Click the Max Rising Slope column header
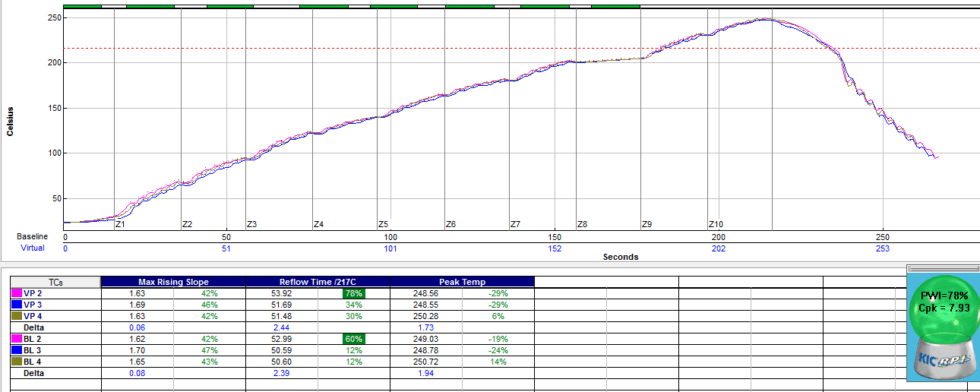980x392 pixels. (173, 282)
